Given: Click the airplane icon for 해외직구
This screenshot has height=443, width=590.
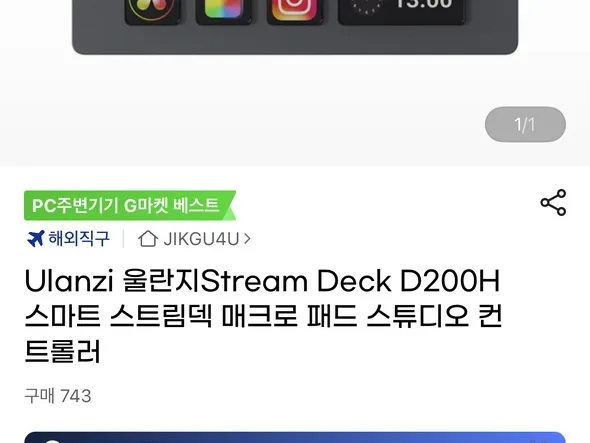Looking at the screenshot, I should point(36,239).
